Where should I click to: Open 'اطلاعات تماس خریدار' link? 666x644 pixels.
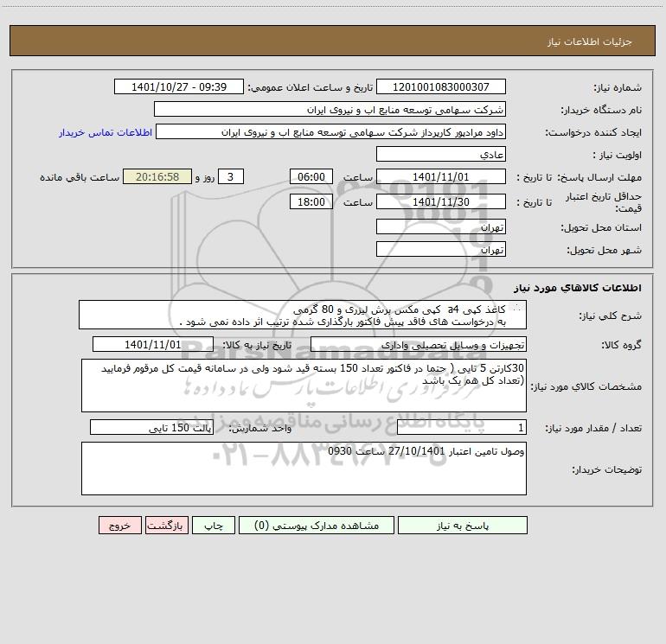point(106,132)
